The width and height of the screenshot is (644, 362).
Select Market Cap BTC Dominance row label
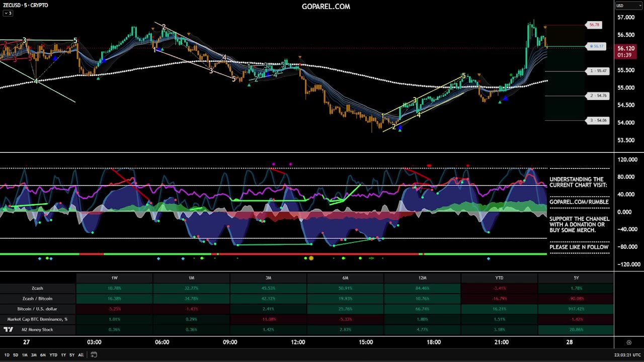click(x=37, y=319)
